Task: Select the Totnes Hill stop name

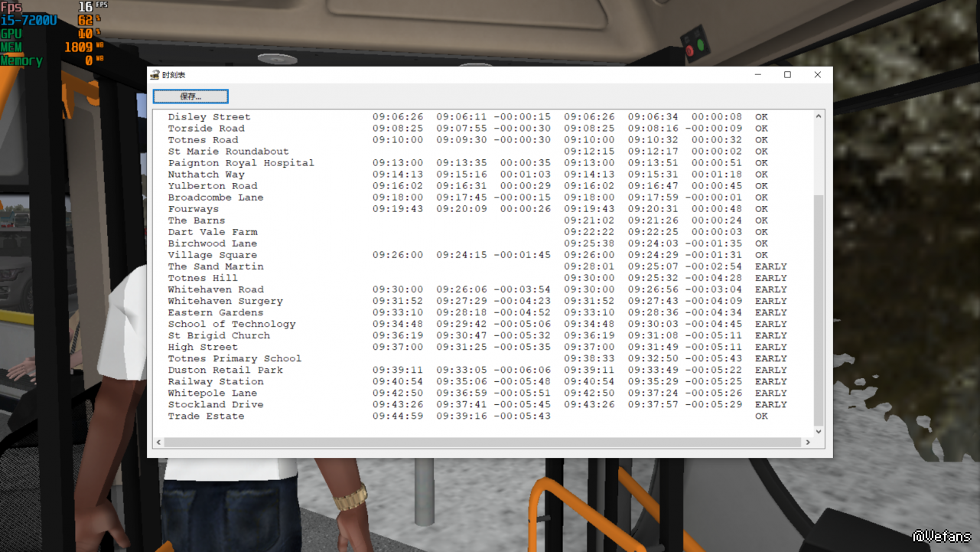Action: point(203,278)
